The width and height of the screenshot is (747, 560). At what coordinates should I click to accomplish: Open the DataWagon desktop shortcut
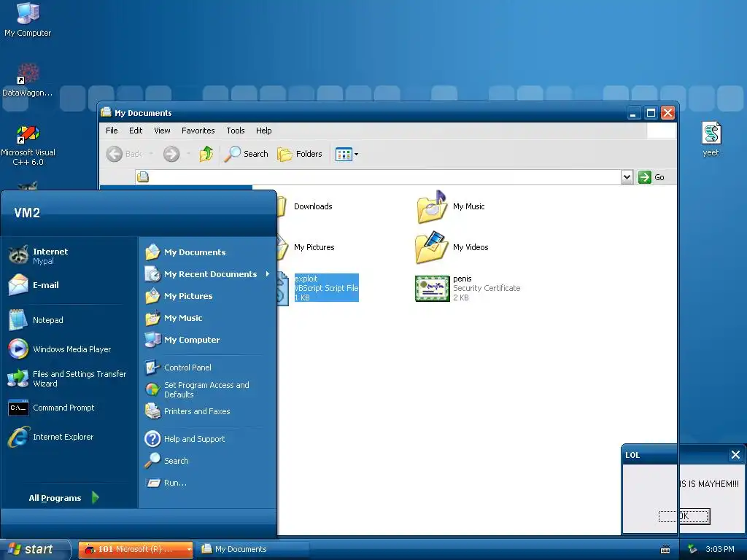coord(28,80)
